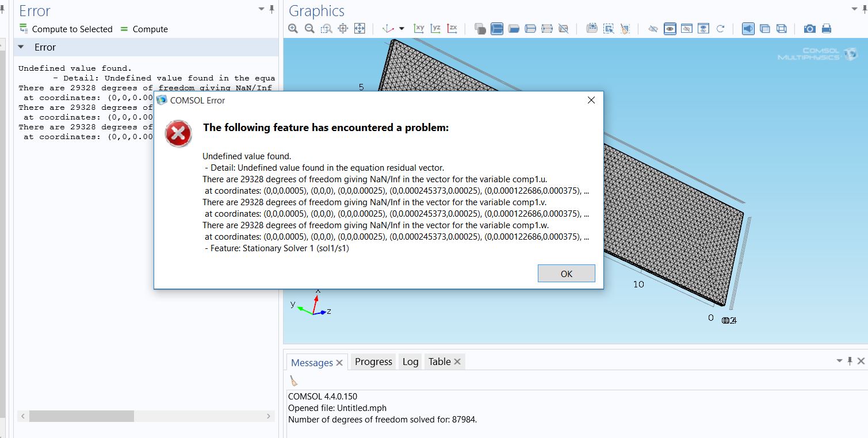Screen dimensions: 868x438
Task: Toggle the scene light button
Action: point(748,29)
